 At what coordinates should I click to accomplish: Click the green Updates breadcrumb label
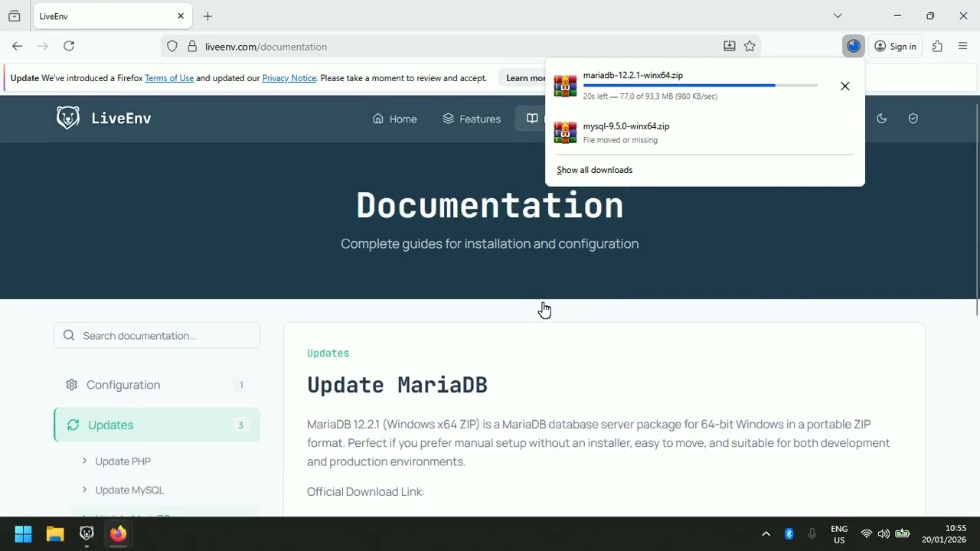point(328,353)
